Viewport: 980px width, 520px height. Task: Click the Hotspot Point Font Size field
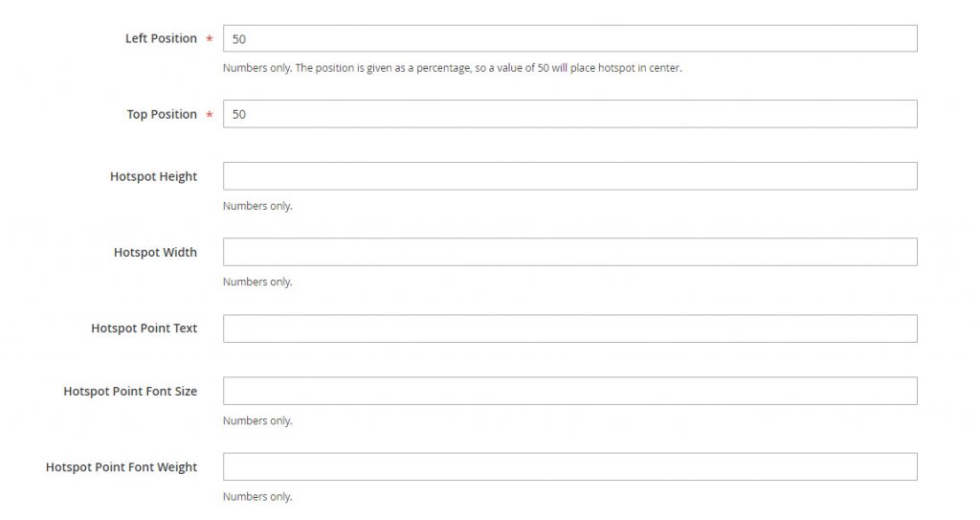click(569, 391)
